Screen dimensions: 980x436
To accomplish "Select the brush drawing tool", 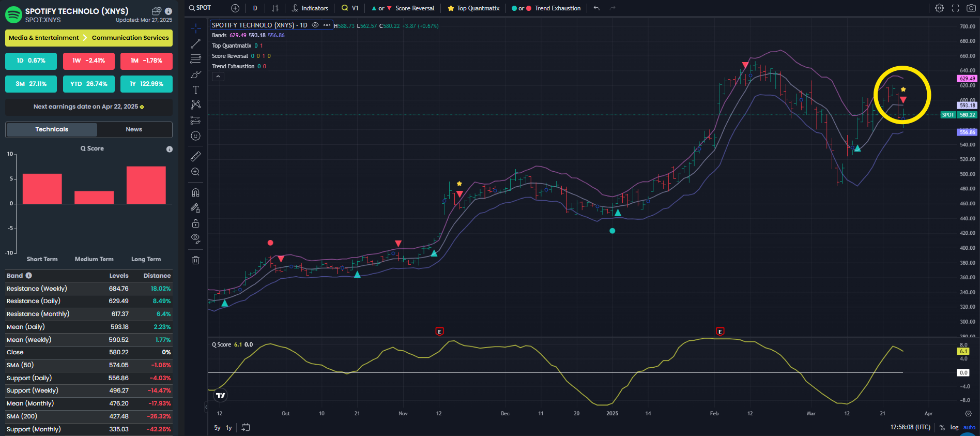I will coord(195,74).
